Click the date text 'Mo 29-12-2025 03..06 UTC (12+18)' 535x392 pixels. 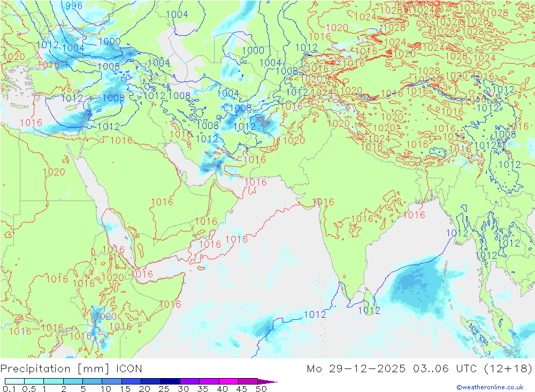pyautogui.click(x=419, y=369)
